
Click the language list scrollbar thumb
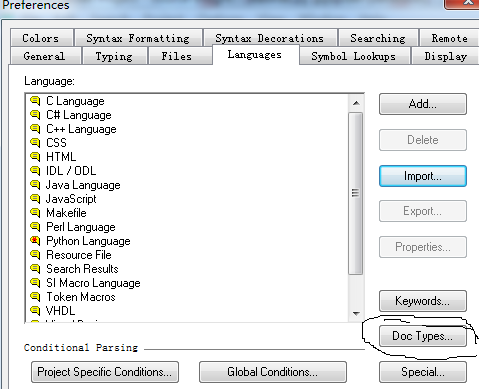coord(356,193)
